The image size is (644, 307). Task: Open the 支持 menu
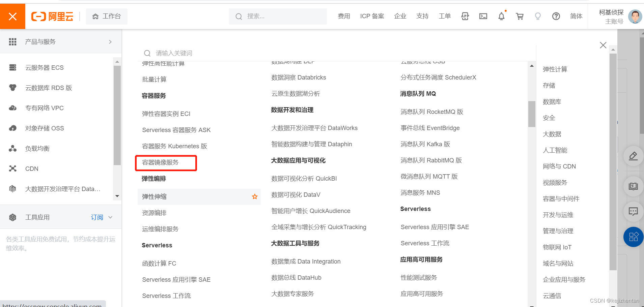[422, 16]
